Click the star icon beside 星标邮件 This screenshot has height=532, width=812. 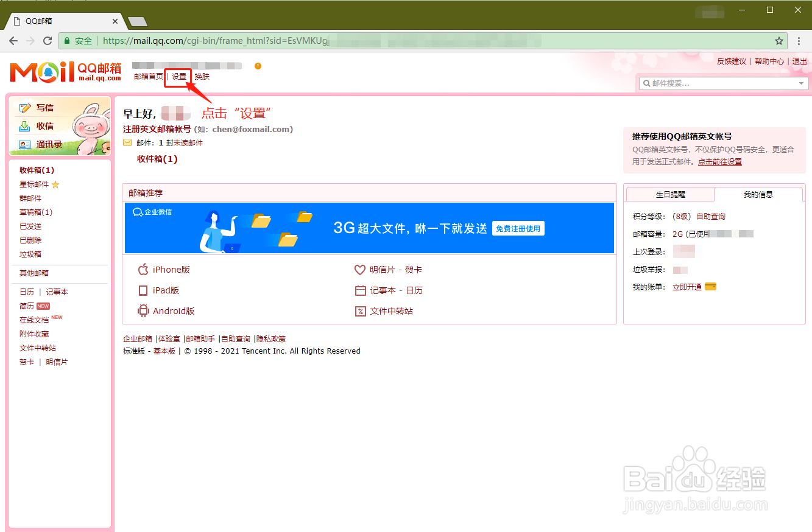pyautogui.click(x=55, y=184)
